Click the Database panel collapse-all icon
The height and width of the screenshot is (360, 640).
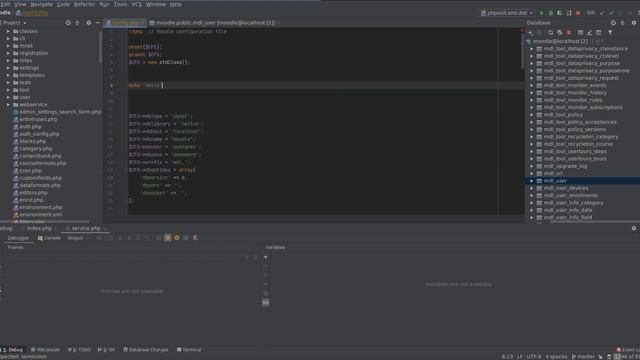pyautogui.click(x=622, y=23)
